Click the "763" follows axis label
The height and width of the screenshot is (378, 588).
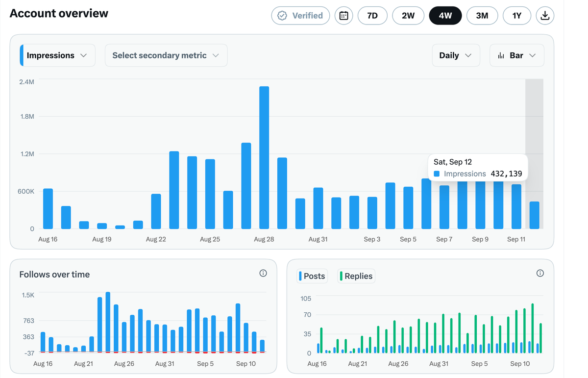click(29, 321)
